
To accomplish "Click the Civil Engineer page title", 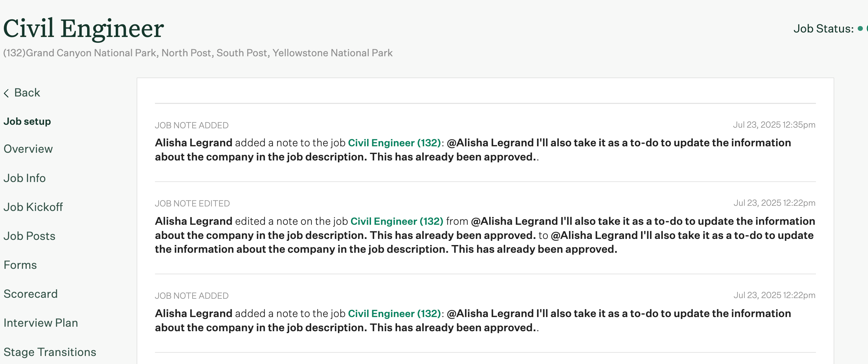I will coord(83,28).
